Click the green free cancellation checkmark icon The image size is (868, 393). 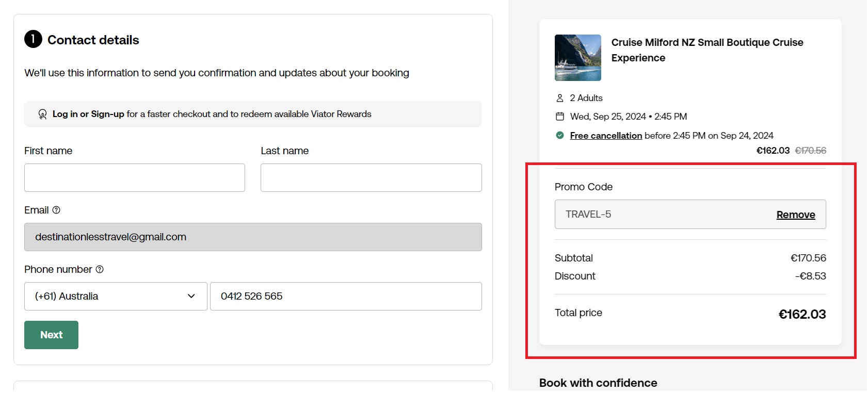[560, 135]
